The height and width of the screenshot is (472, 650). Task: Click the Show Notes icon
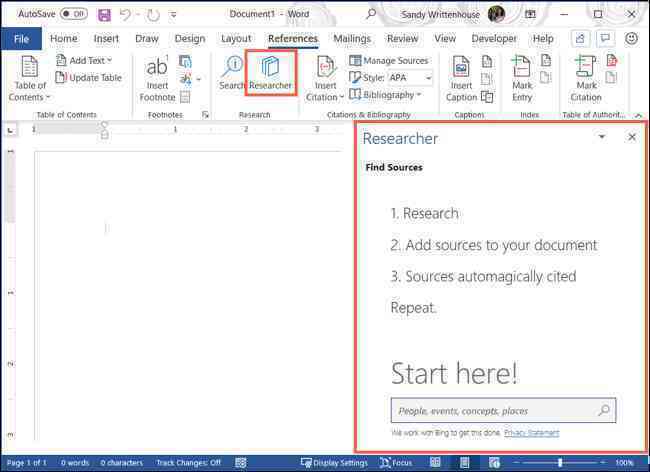pos(185,97)
